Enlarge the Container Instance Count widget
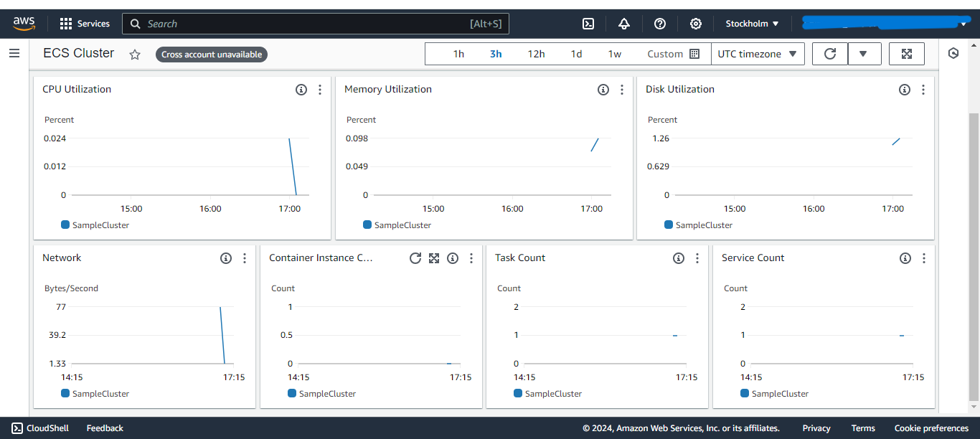 (434, 258)
